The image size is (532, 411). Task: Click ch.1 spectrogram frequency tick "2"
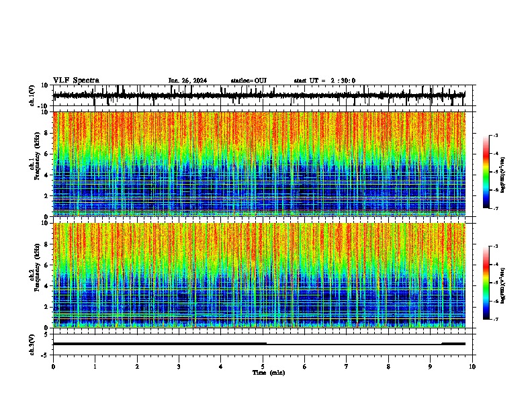pos(46,196)
